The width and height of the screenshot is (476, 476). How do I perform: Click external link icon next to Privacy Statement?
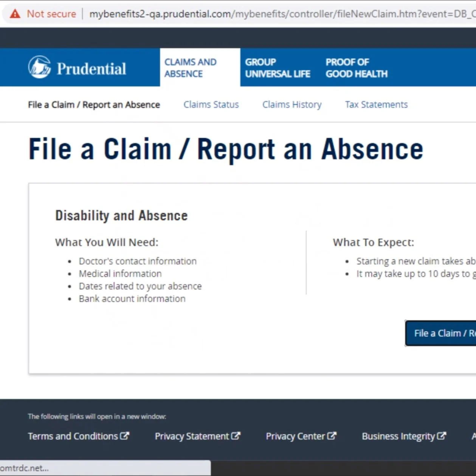click(236, 436)
